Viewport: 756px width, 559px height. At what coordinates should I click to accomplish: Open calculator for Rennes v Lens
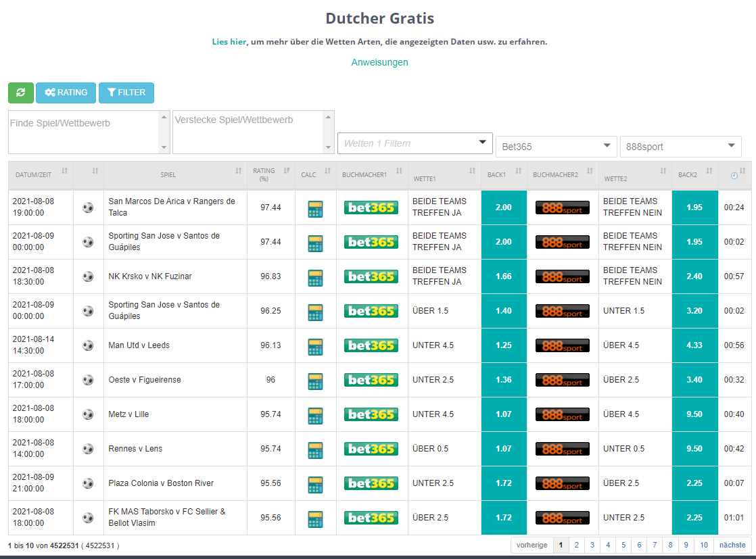(x=315, y=450)
